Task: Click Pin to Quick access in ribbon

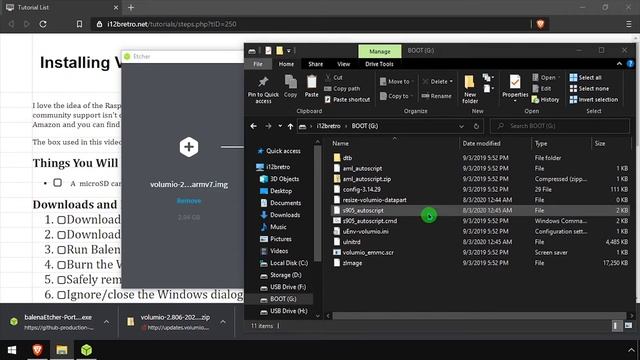Action: point(263,90)
